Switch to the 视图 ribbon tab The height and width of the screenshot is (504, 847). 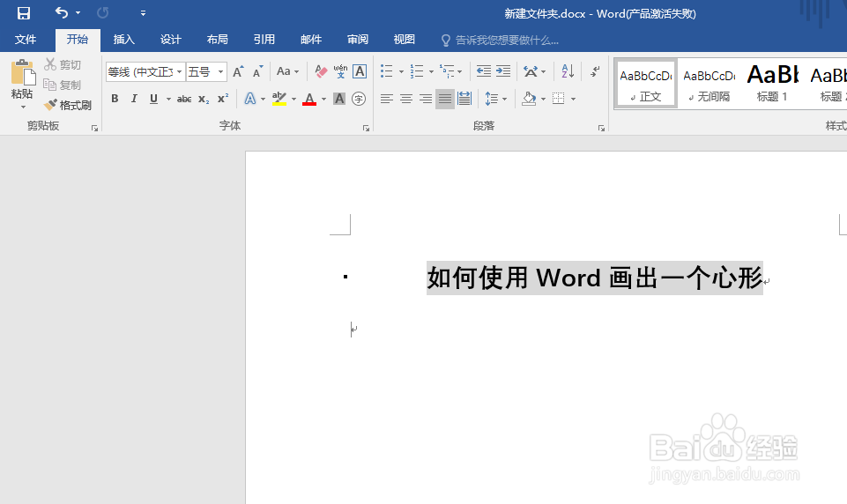pyautogui.click(x=404, y=40)
